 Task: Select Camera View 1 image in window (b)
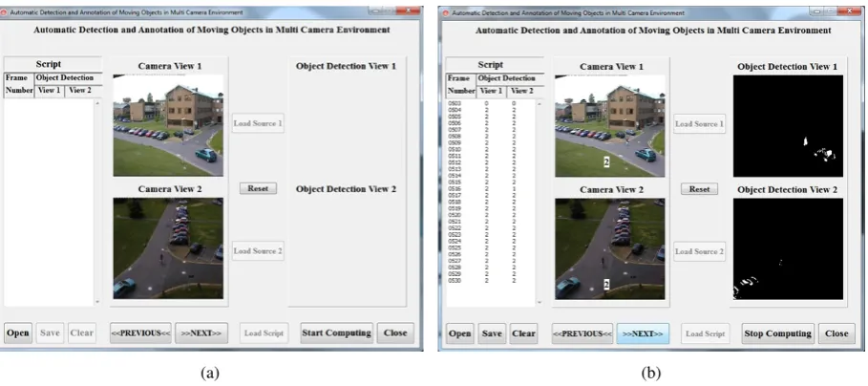coord(610,126)
